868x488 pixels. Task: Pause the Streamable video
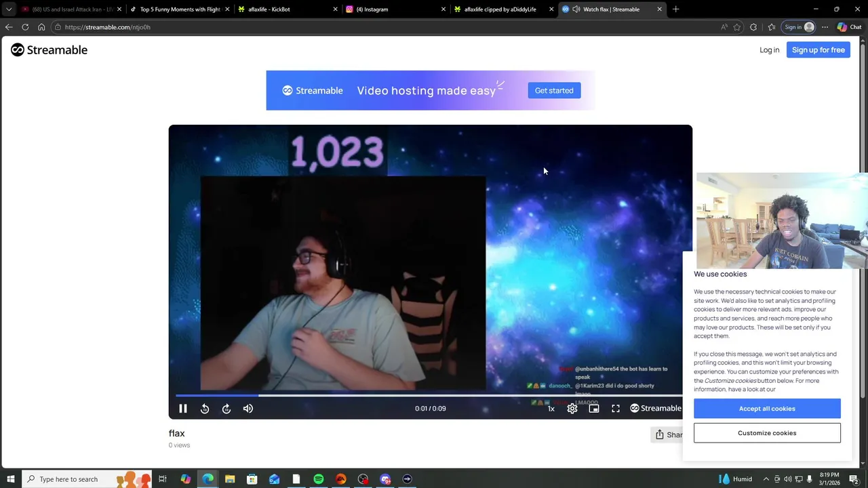coord(182,409)
